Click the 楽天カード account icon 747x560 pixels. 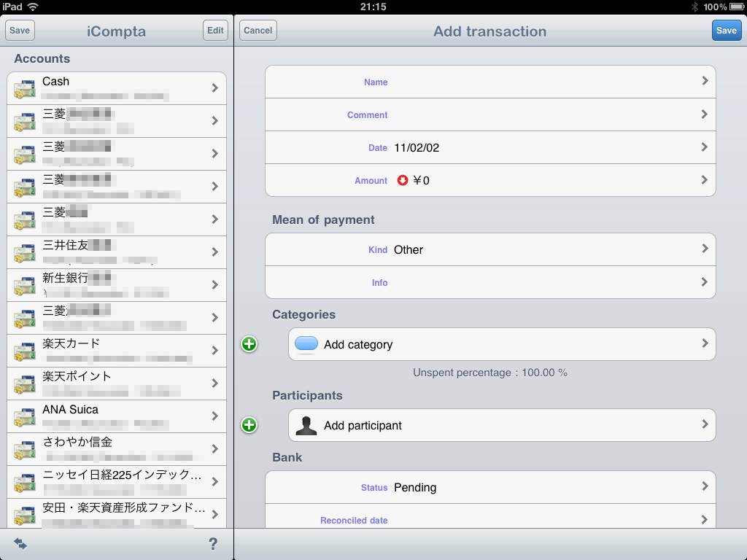[x=25, y=351]
